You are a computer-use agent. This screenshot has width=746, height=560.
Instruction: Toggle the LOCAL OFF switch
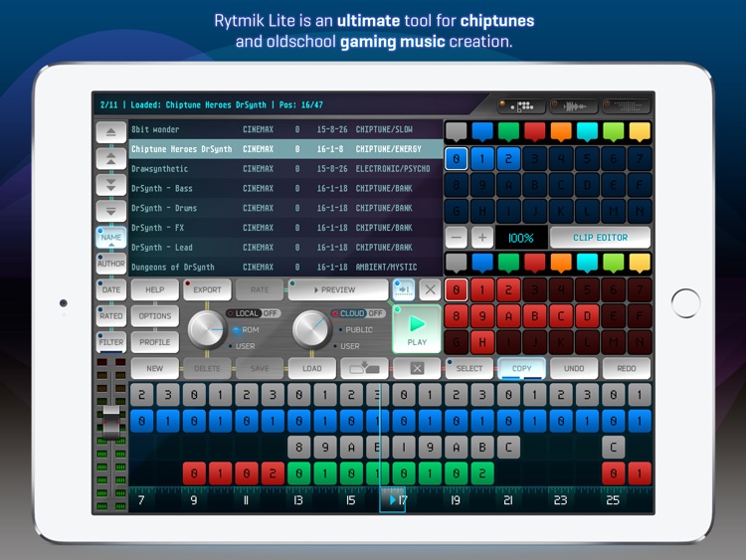coord(253,313)
